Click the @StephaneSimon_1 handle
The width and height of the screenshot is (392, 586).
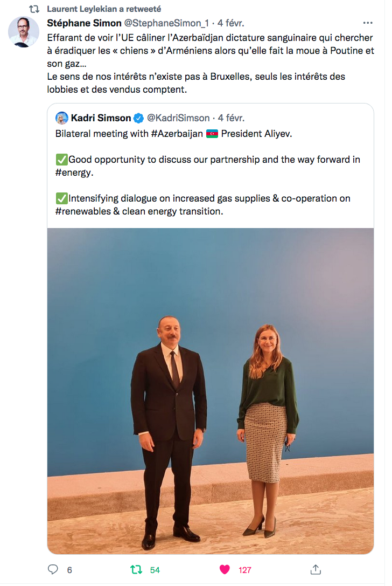point(166,23)
